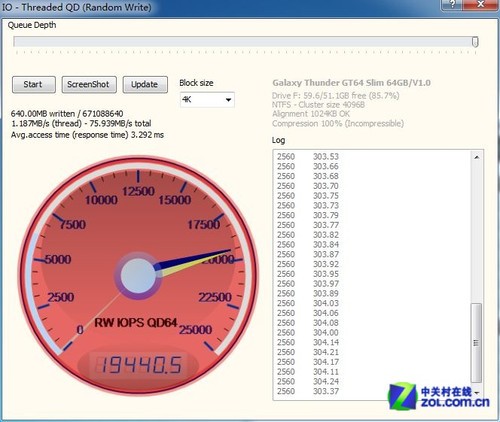Click the IOPS gauge center hub
Screen dimensions: 500x422
tap(138, 275)
